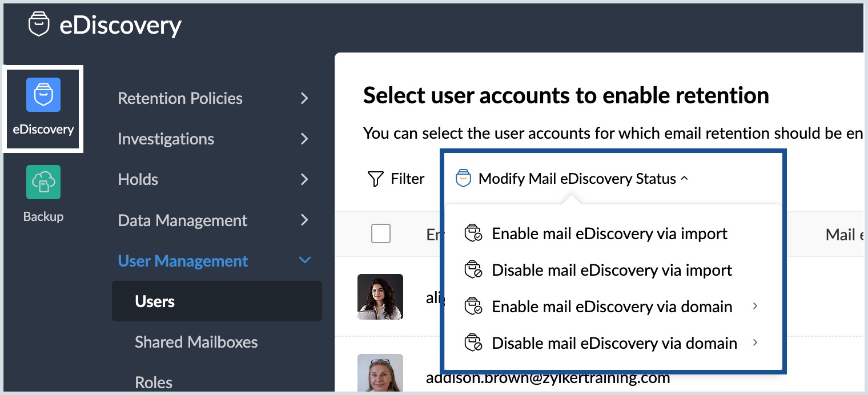Open the eDiscovery app in sidebar

tap(43, 108)
